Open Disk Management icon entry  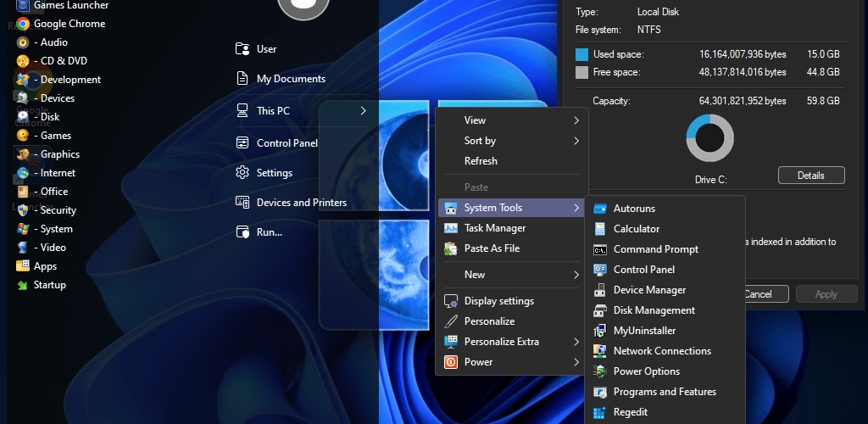[599, 310]
